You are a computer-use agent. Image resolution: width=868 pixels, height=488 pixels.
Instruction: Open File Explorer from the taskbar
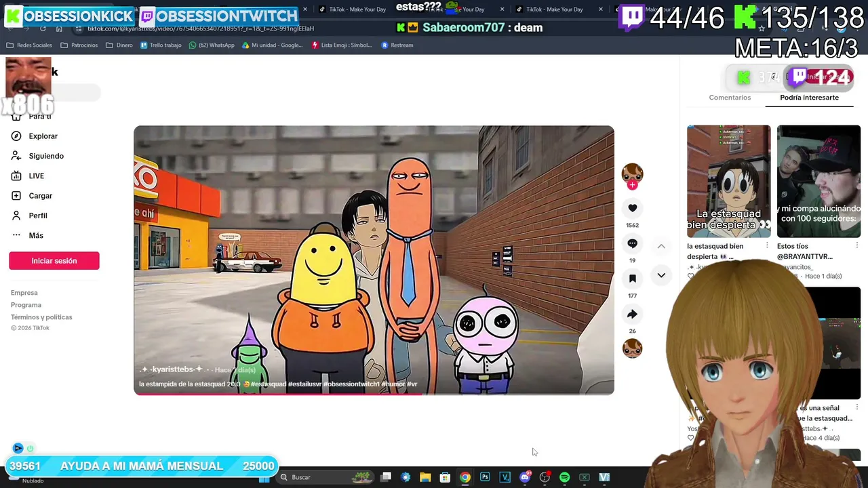(x=425, y=477)
